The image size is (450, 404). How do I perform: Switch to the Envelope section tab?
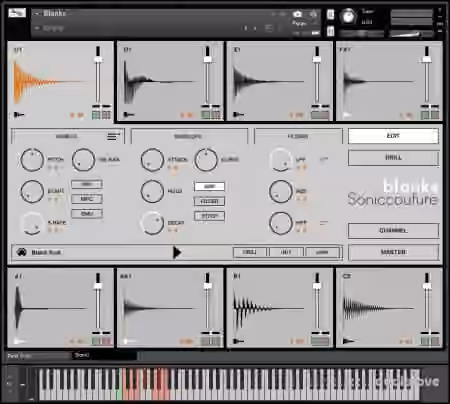tap(189, 136)
